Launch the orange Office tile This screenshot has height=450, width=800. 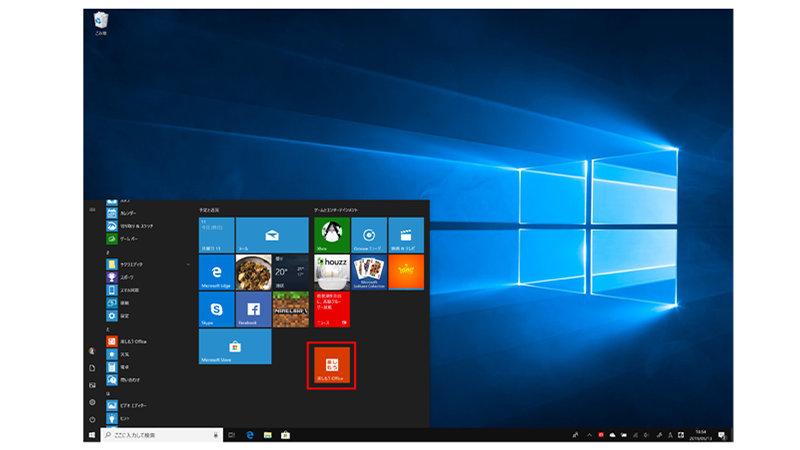coord(332,365)
